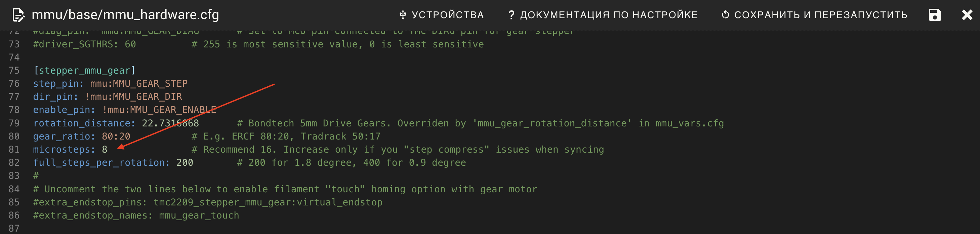Click full_steps_per_rotation value 200
The image size is (980, 234).
point(185,162)
